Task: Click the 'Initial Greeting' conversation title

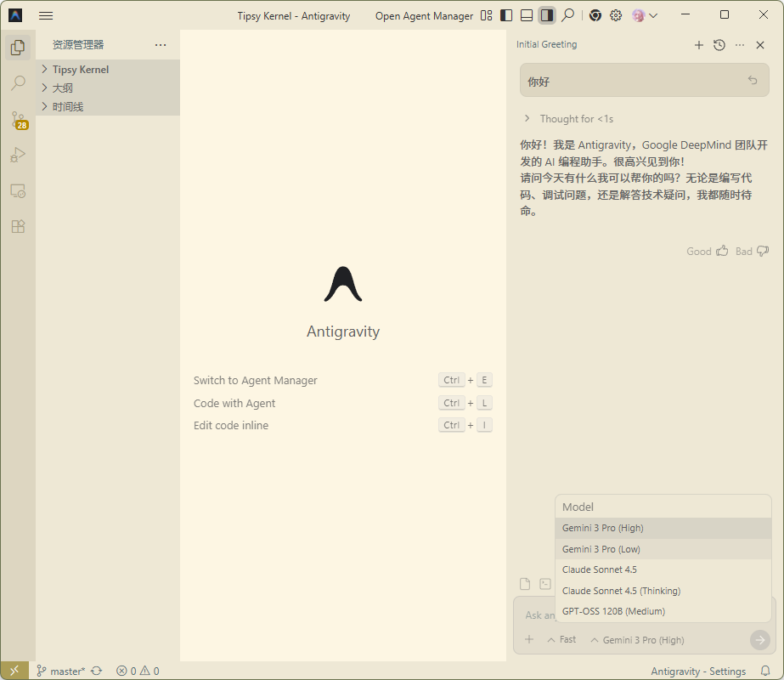Action: pos(546,44)
